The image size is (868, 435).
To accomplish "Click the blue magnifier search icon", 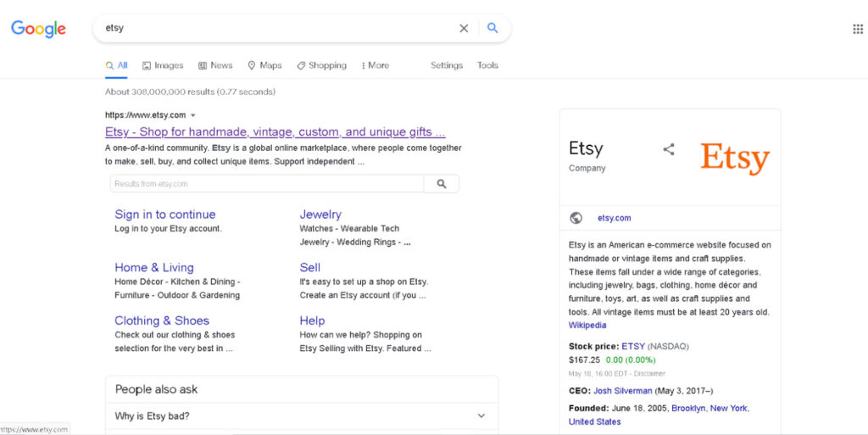I will (492, 28).
